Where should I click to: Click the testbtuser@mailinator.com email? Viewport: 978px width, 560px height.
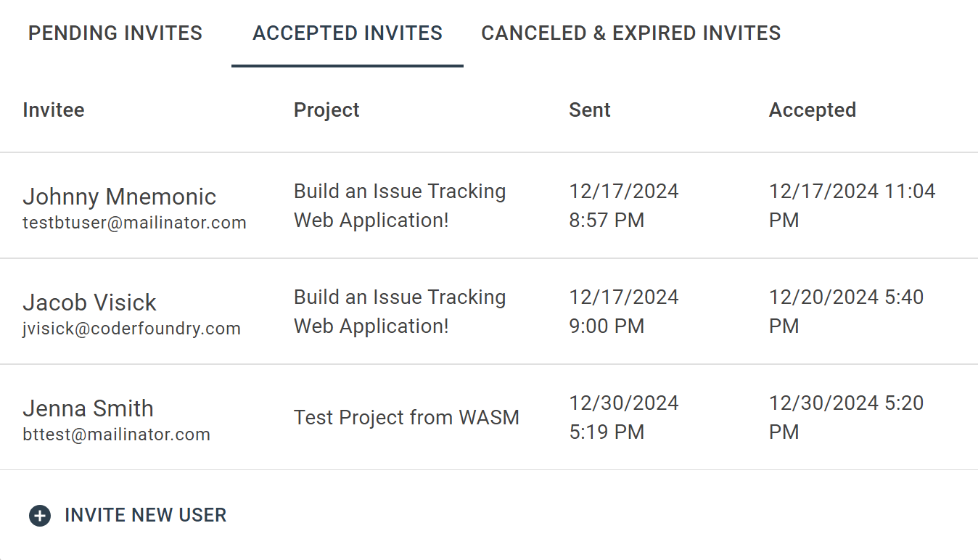135,223
